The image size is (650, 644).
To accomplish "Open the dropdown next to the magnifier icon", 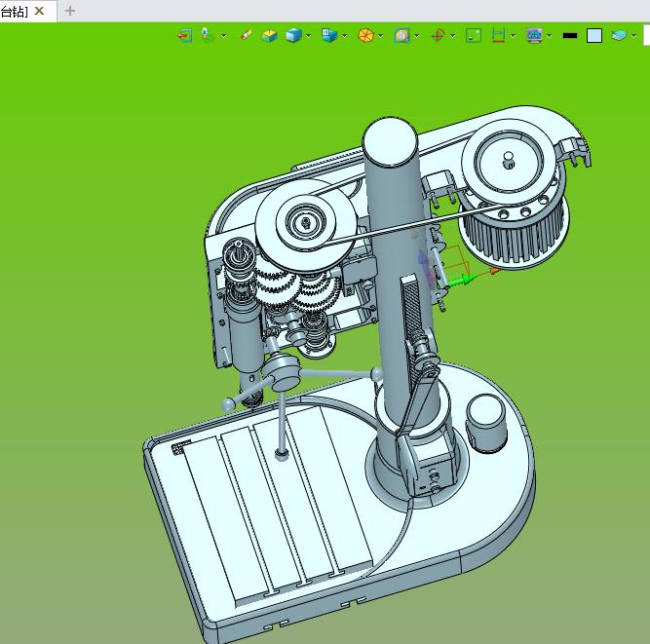I will 417,36.
